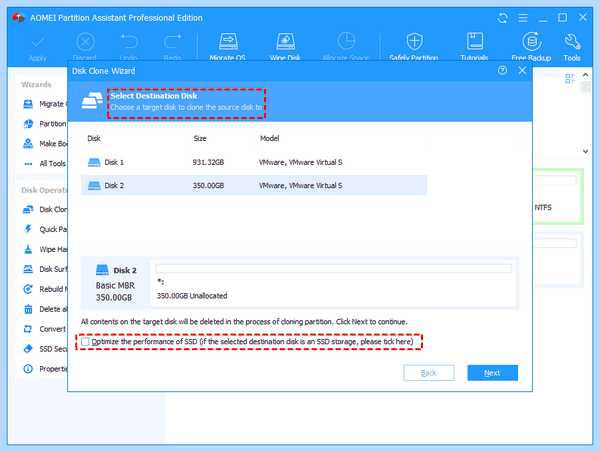Click the Apply checkmark toolbar icon
Screen dimensions: 600x452
38,42
